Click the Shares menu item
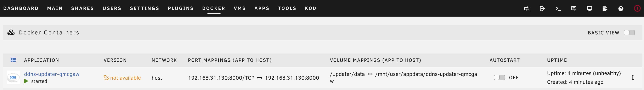The width and height of the screenshot is (644, 90). 83,9
